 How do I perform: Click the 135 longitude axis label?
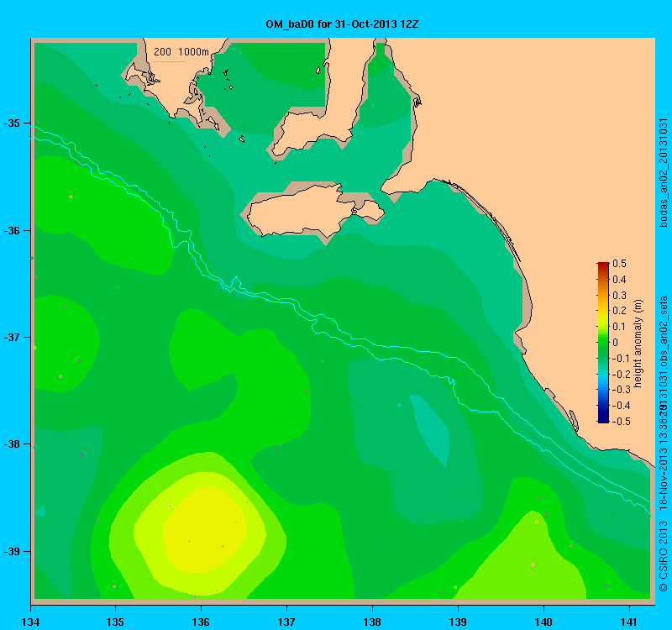[x=115, y=622]
